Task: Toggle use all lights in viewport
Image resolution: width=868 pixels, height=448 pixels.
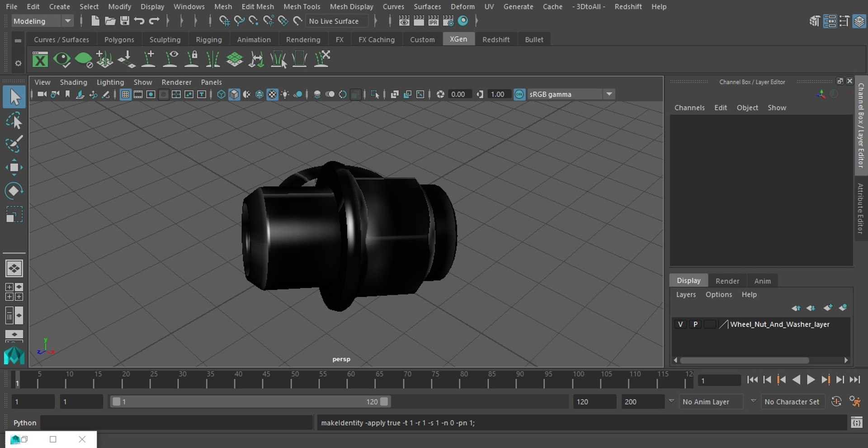Action: pyautogui.click(x=285, y=94)
